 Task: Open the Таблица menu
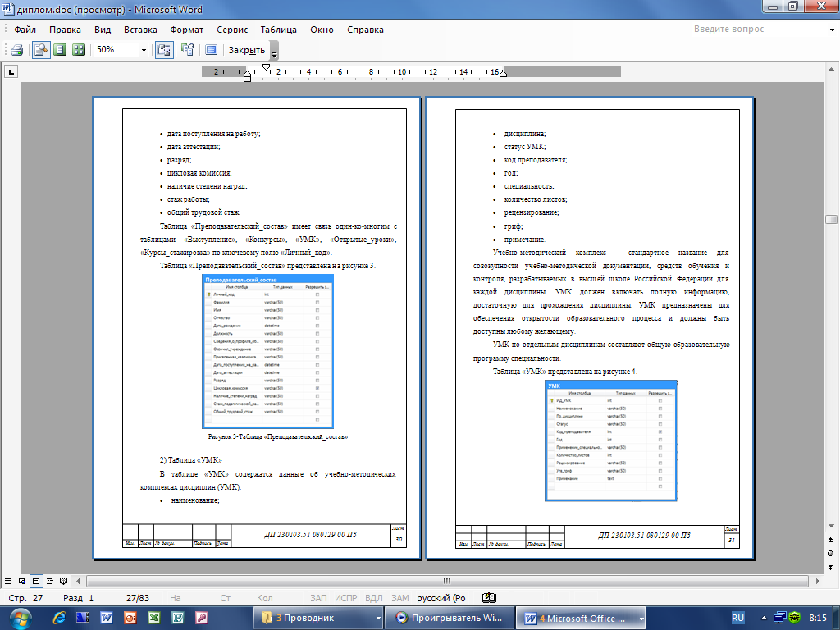click(278, 30)
